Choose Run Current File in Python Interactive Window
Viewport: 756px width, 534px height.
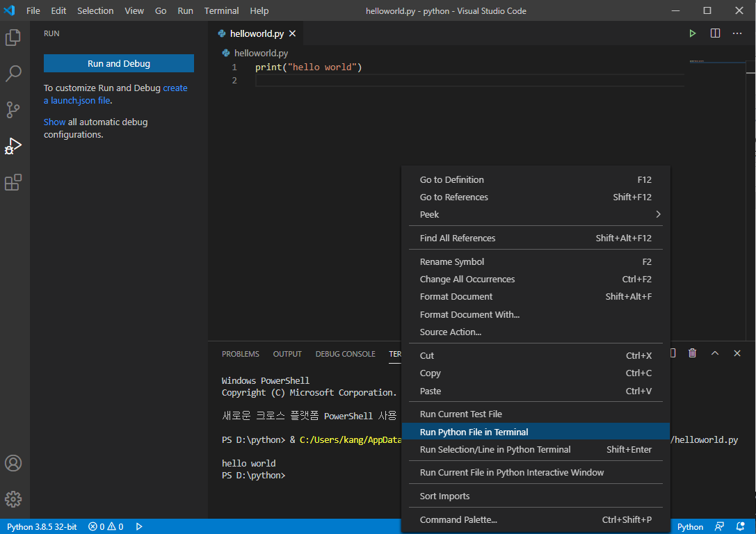pos(536,472)
